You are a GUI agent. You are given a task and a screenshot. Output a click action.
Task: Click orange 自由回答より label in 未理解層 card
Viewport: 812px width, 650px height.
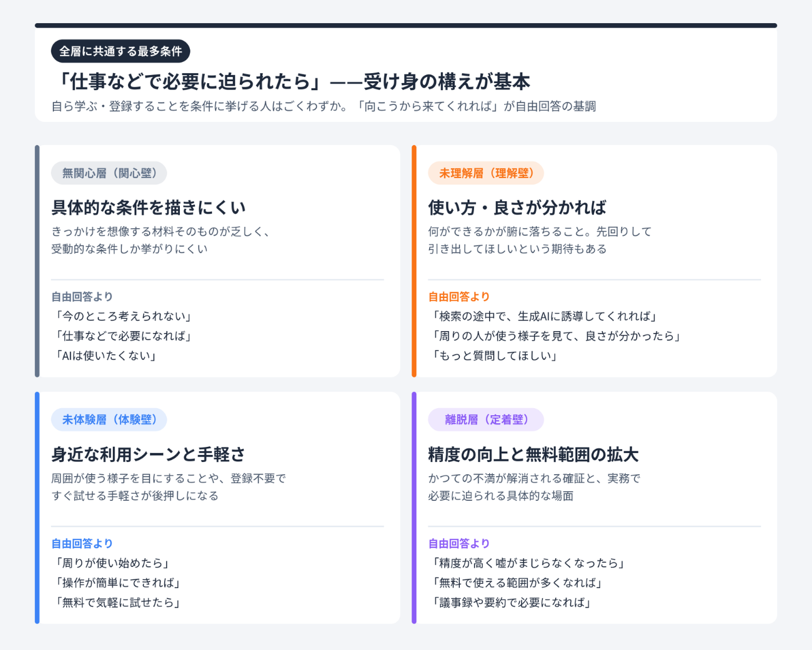(459, 297)
